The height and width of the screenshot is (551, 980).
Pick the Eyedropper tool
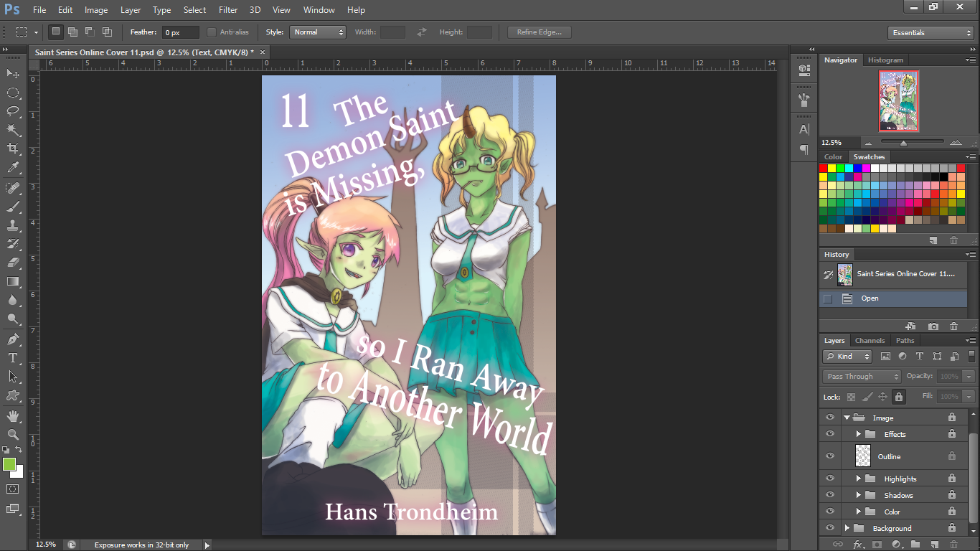(13, 168)
